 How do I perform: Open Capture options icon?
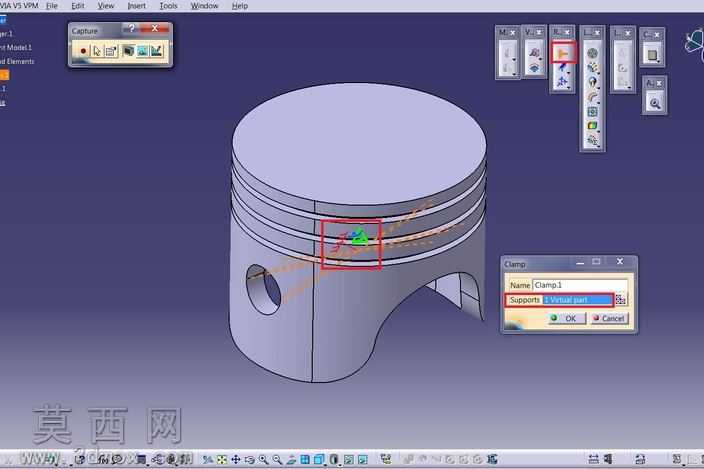coord(111,51)
